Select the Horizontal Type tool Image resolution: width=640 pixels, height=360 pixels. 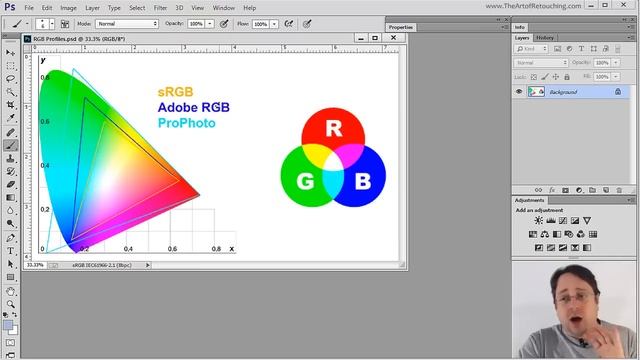(x=11, y=251)
